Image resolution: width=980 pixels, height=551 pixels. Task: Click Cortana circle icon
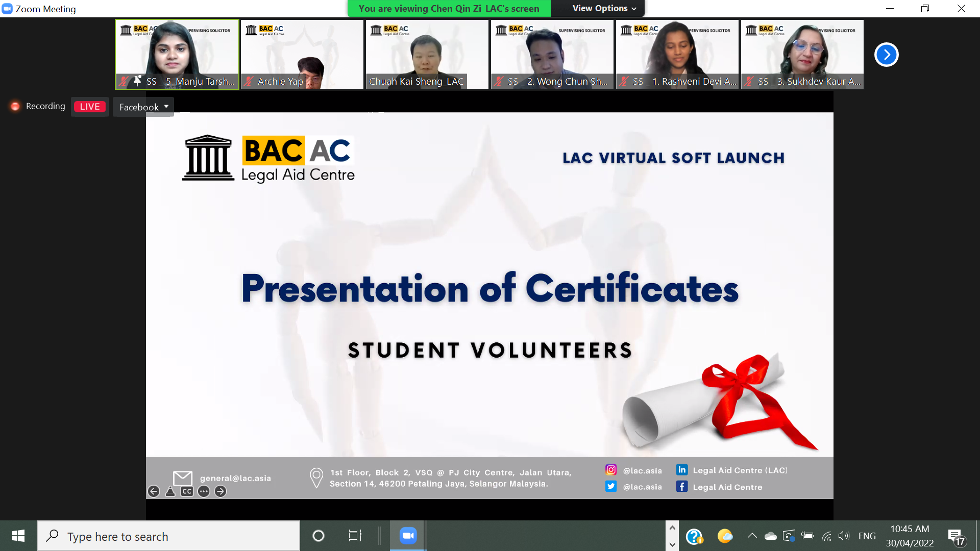[318, 536]
